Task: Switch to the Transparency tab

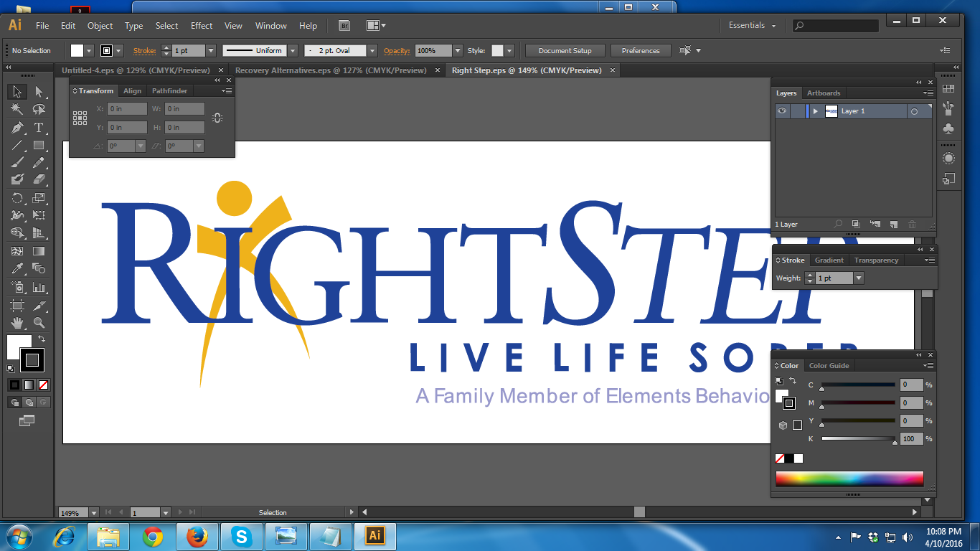Action: (876, 260)
